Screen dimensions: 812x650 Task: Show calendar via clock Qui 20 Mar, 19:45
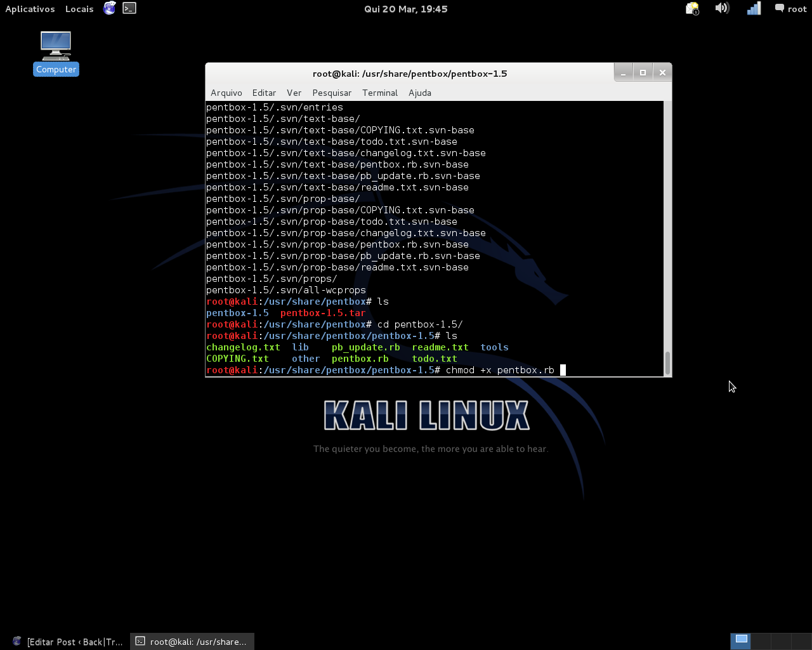[406, 9]
